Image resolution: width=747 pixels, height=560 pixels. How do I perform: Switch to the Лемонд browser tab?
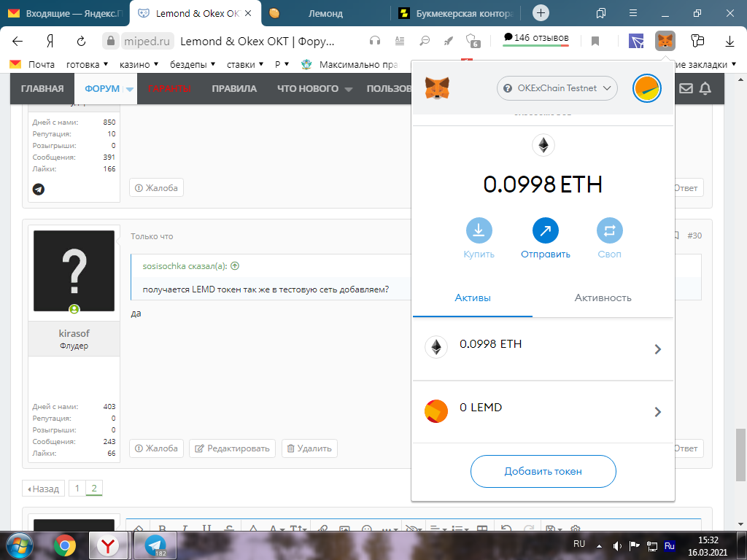(325, 13)
